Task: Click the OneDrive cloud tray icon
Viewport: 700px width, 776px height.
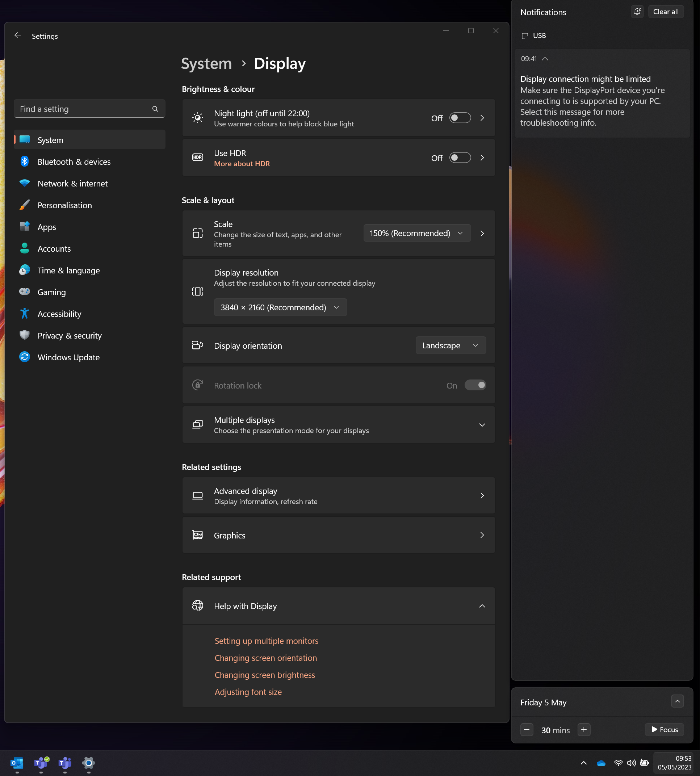Action: click(x=600, y=763)
